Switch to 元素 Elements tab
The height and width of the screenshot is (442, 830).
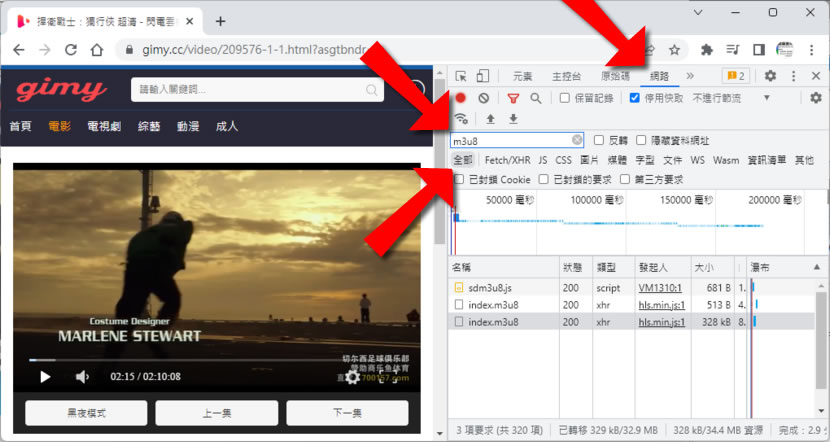point(522,76)
